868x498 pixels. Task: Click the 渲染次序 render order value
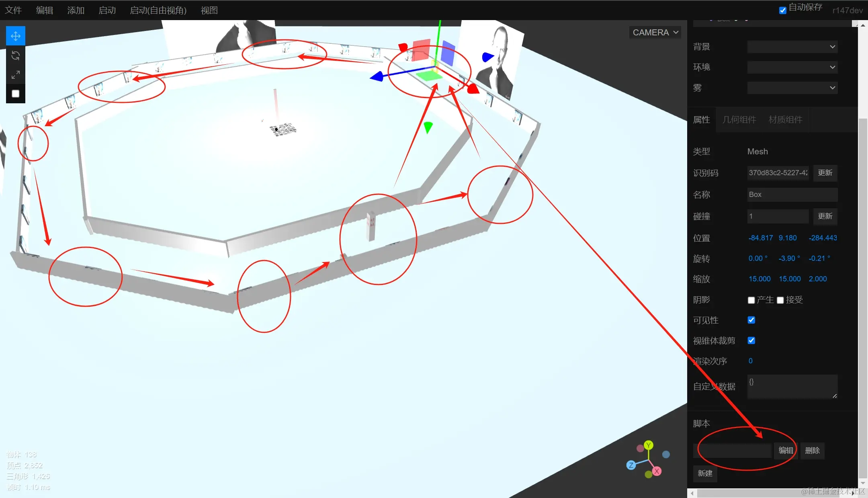750,361
